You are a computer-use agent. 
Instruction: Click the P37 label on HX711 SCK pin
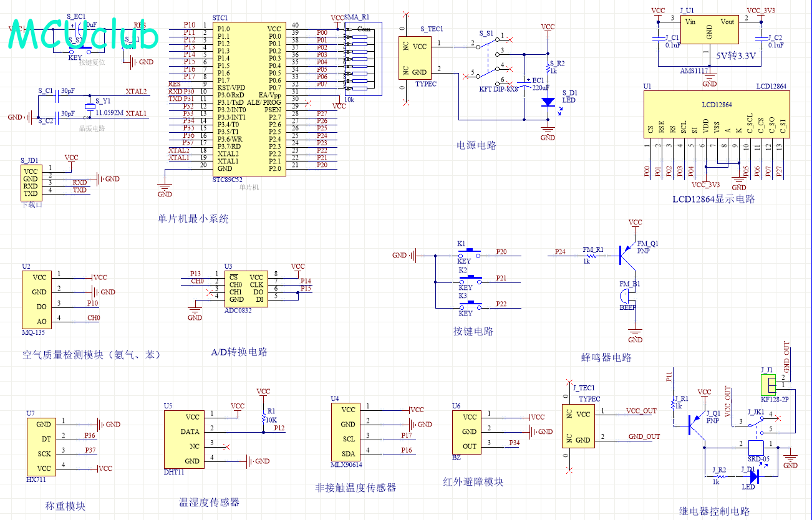click(x=90, y=450)
